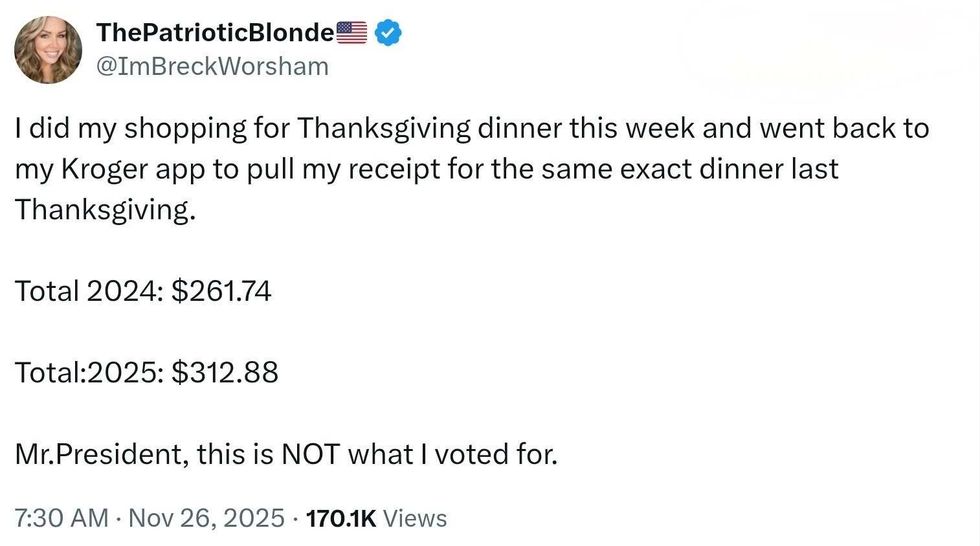The height and width of the screenshot is (546, 980).
Task: Click the 7:30 AM timestamp
Action: 62,518
